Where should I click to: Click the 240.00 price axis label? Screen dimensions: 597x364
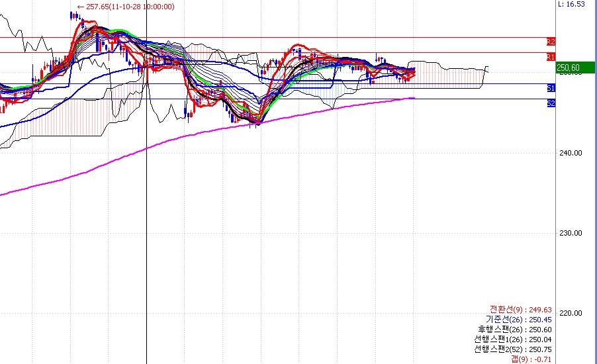point(571,153)
